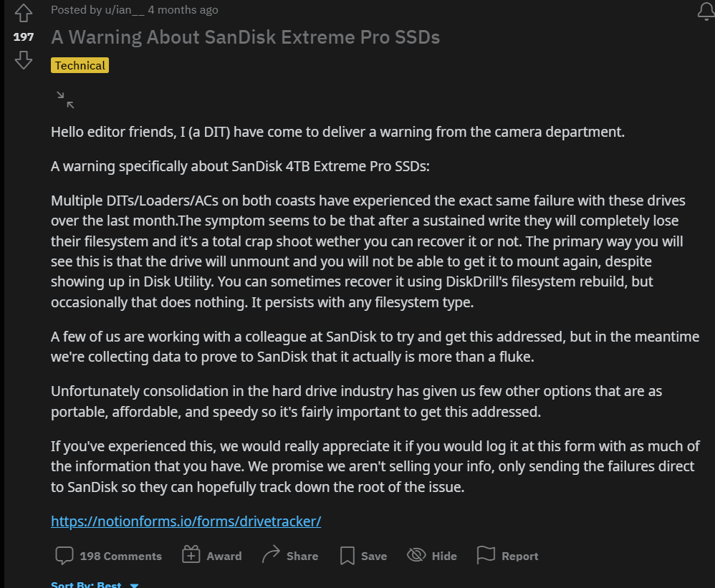The height and width of the screenshot is (588, 715).
Task: Open the notionforms drivetracker link
Action: 186,521
